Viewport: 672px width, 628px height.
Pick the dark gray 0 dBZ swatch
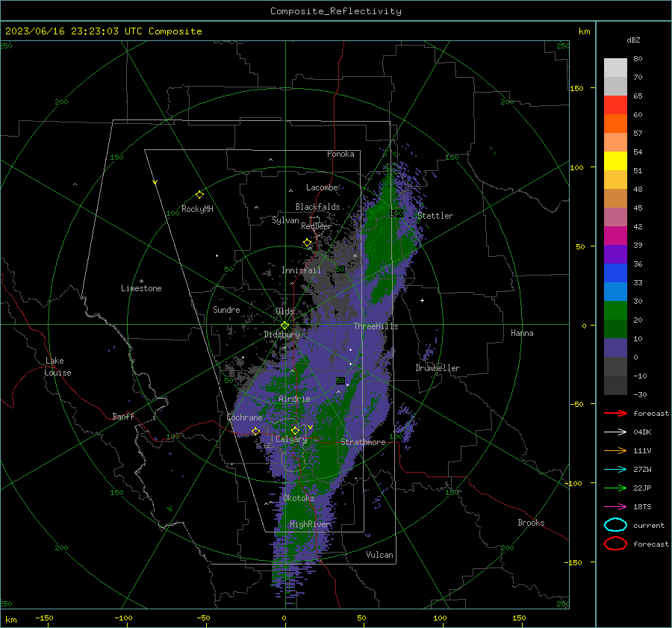pyautogui.click(x=615, y=366)
